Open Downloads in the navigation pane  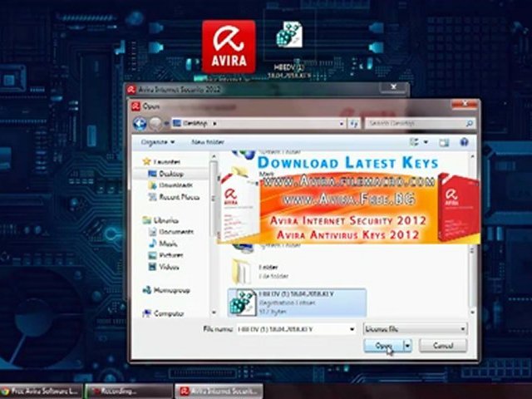click(170, 185)
